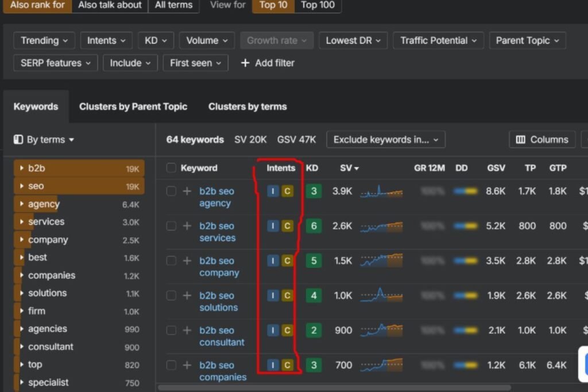Check the b2b seo companies row checkbox
The image size is (588, 392).
pyautogui.click(x=171, y=365)
